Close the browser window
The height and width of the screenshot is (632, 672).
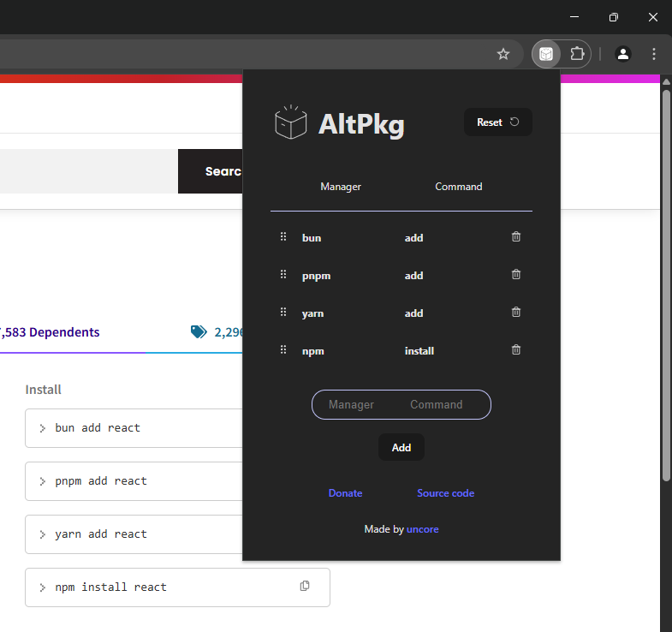coord(652,17)
